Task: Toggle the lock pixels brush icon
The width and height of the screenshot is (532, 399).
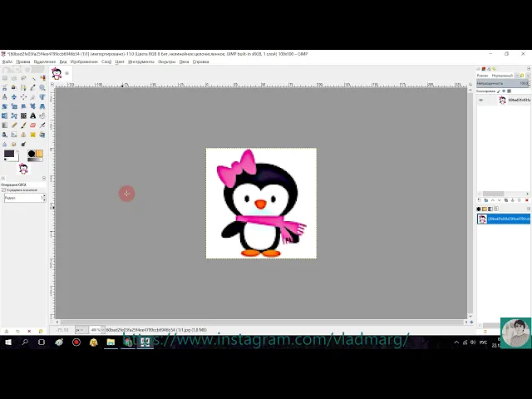Action: click(x=499, y=91)
